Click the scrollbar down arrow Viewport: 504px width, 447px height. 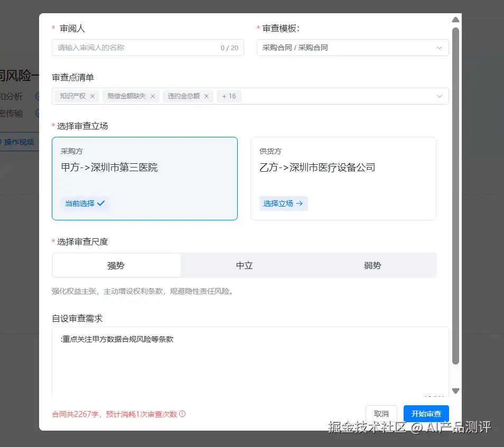455,390
